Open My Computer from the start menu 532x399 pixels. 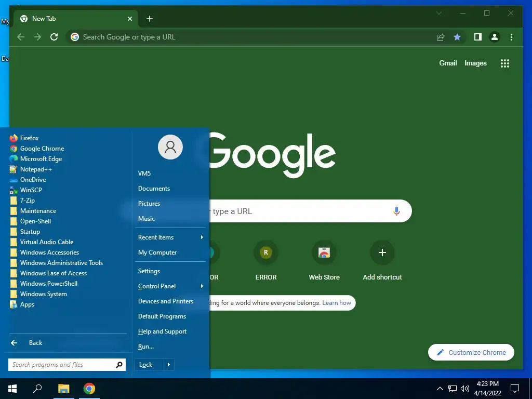click(x=157, y=252)
